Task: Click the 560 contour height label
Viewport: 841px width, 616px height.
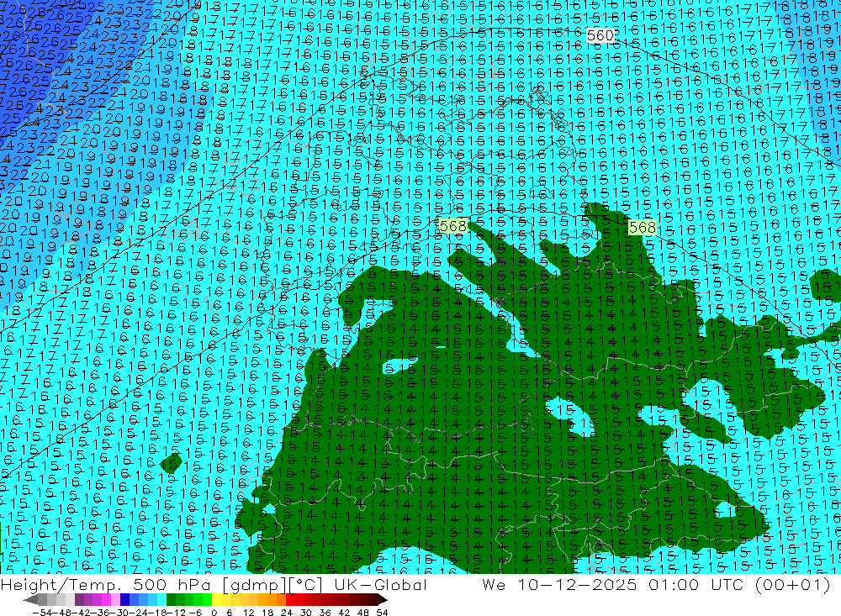Action: point(600,35)
